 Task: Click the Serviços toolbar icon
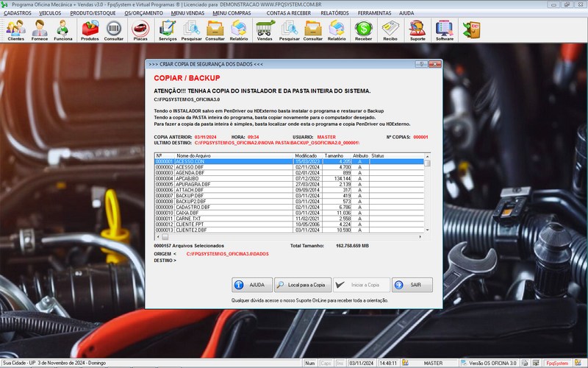(168, 29)
